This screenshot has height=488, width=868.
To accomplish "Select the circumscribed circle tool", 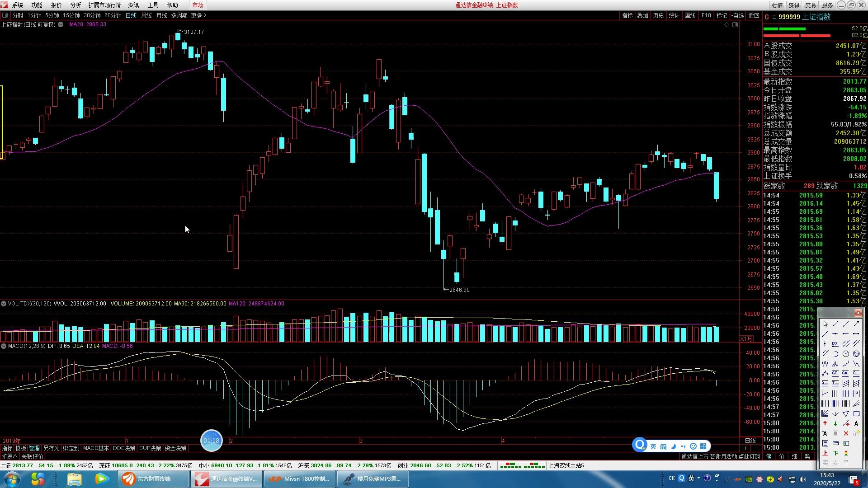I will click(856, 354).
